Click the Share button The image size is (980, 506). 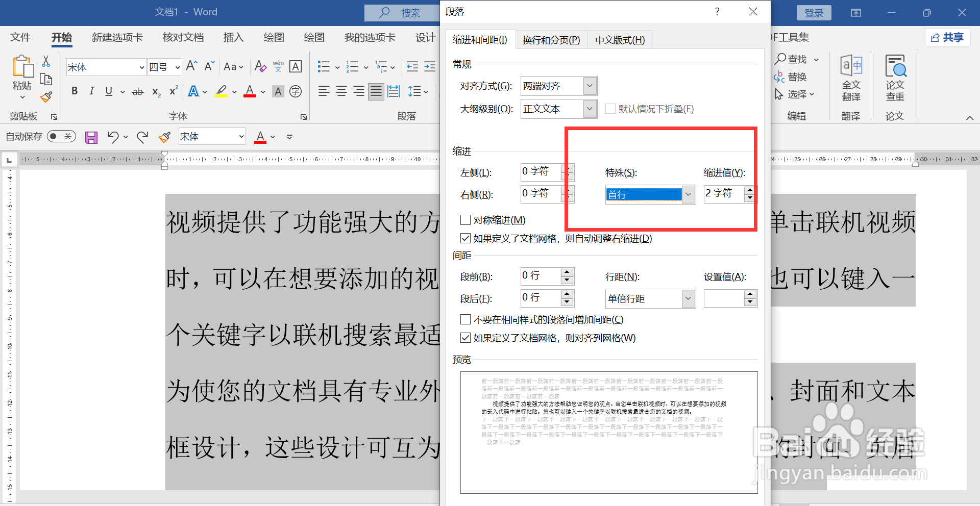click(x=947, y=37)
